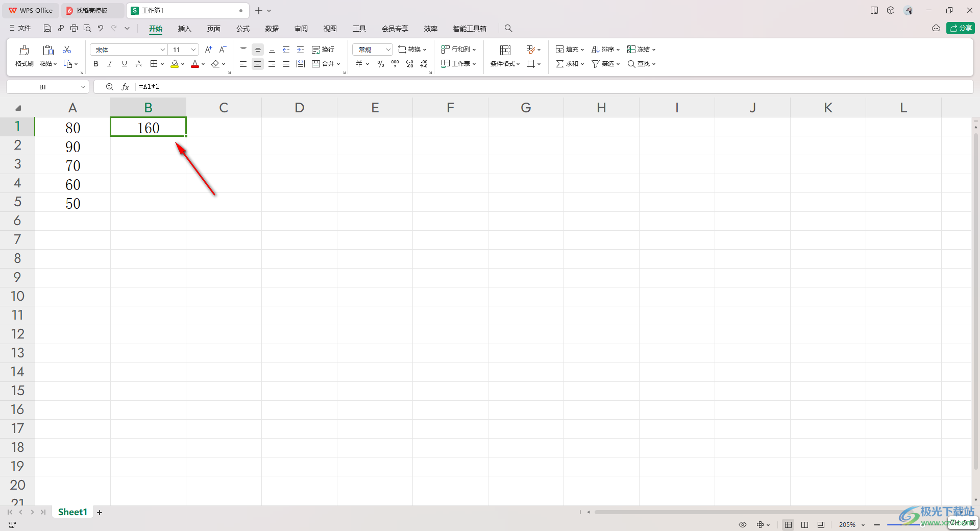The image size is (980, 531).
Task: Click the Worksheet (工作表) button
Action: coord(458,64)
